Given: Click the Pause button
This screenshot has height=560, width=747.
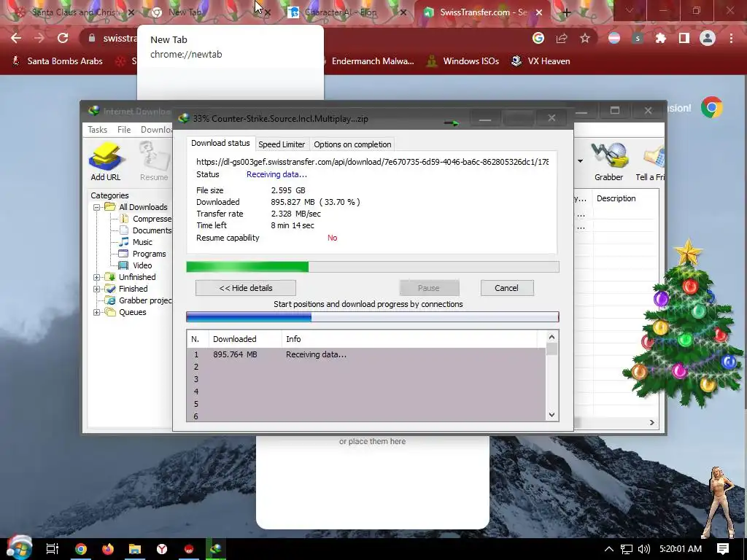Looking at the screenshot, I should click(429, 288).
